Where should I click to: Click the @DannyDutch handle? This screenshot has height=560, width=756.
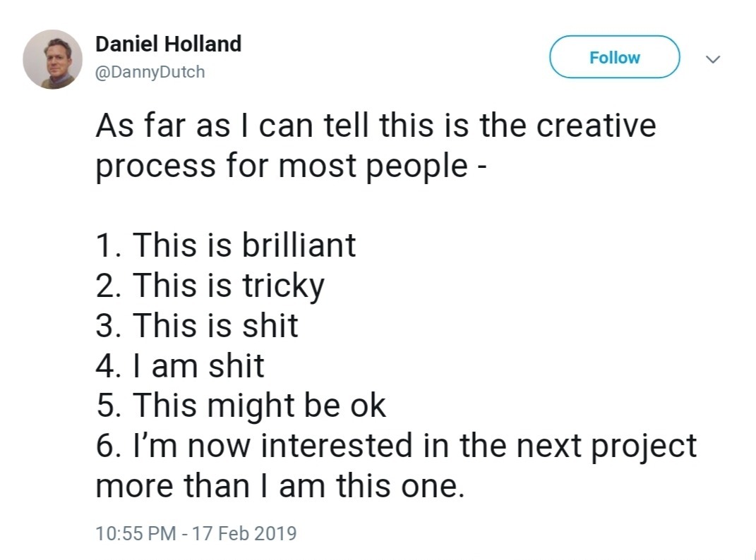pos(150,72)
